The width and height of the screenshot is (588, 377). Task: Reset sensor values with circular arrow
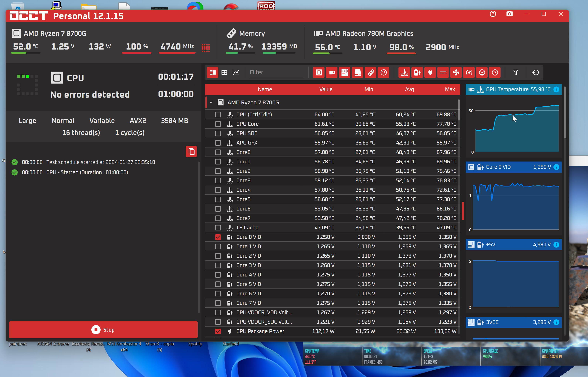(x=536, y=72)
